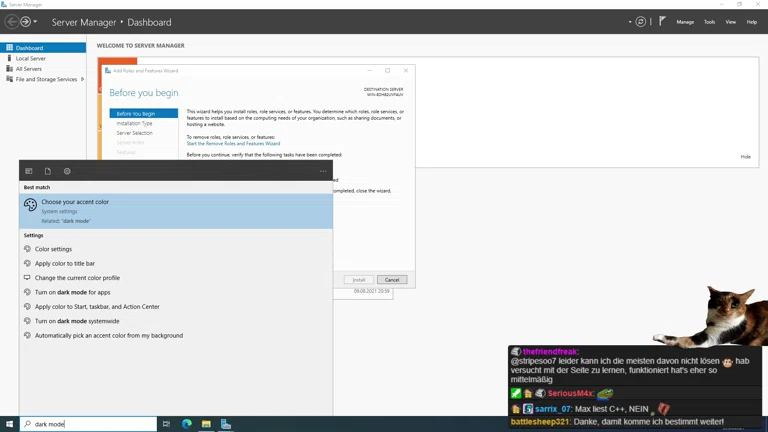Click the File and Storage Services icon
This screenshot has height=432, width=768.
coord(9,79)
